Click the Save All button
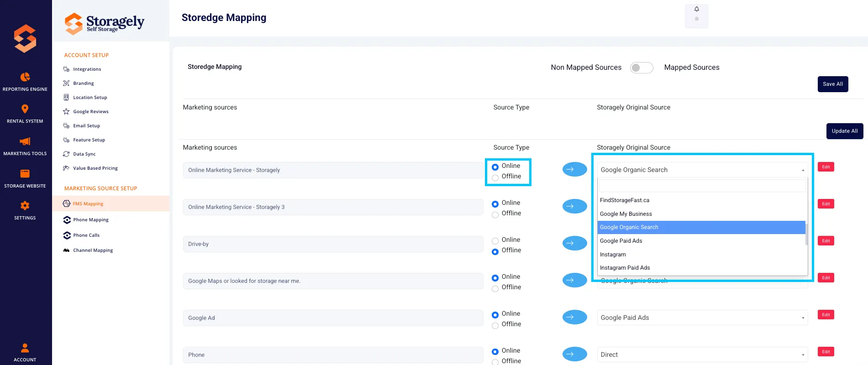Image resolution: width=868 pixels, height=365 pixels. 833,84
